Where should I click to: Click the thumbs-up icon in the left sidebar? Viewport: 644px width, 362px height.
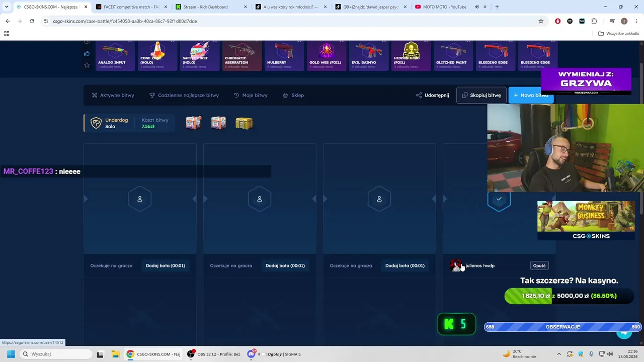tap(87, 53)
